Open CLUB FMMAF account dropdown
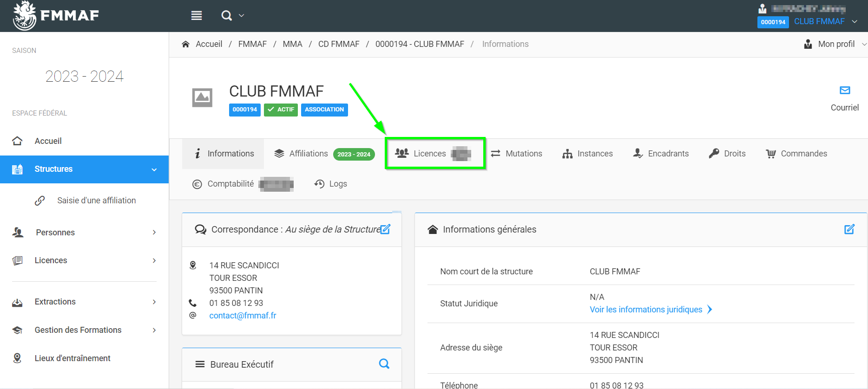The width and height of the screenshot is (868, 389). (x=826, y=21)
